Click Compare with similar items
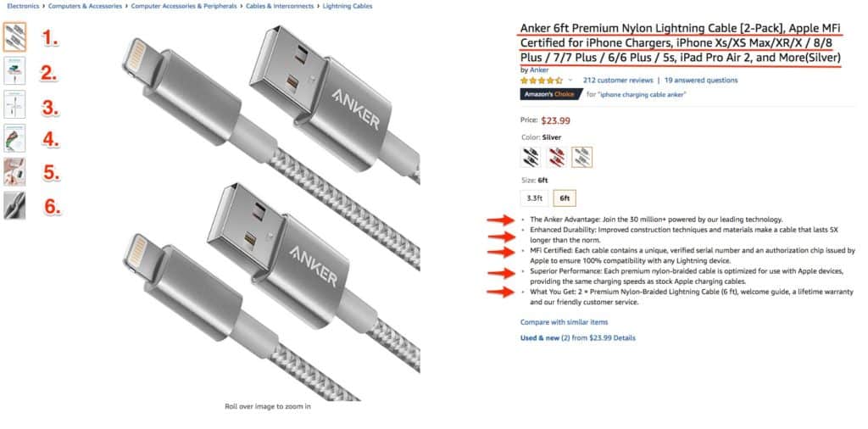This screenshot has height=429, width=868. pos(564,322)
